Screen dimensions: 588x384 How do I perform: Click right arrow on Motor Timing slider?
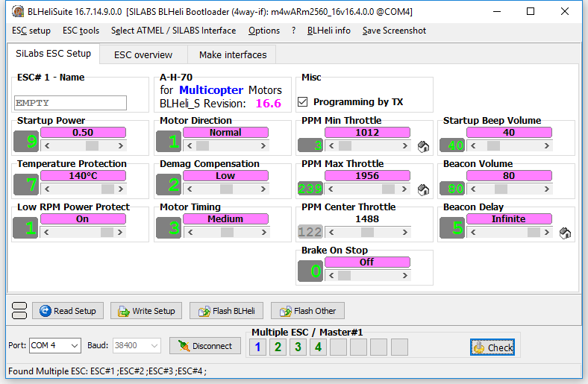pos(284,233)
